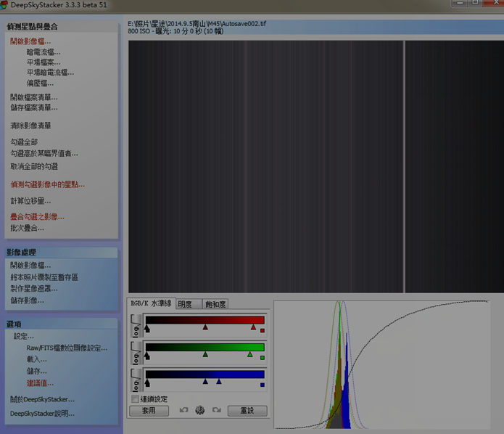Select the blue black-point marker
The height and width of the screenshot is (434, 504).
[x=147, y=382]
